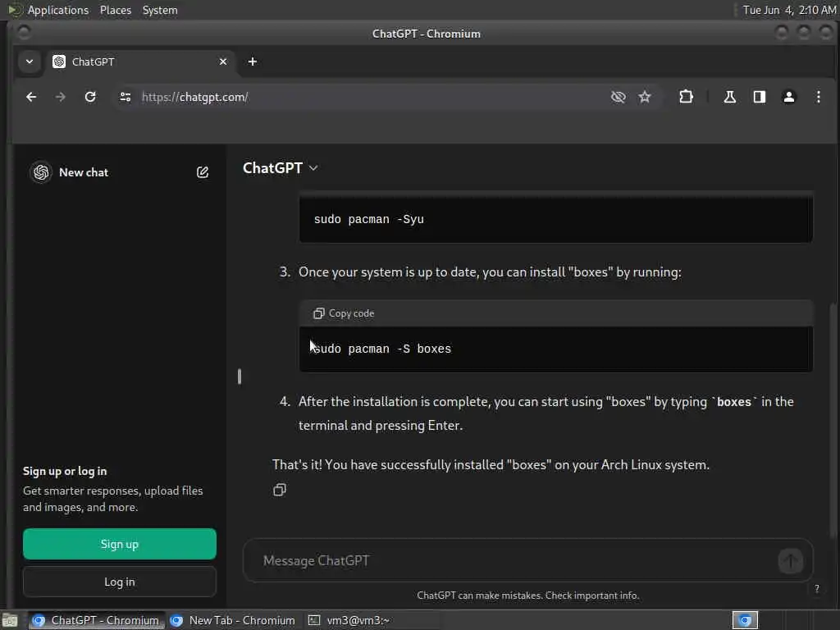Click the address bar URL
The height and width of the screenshot is (630, 840).
(195, 97)
